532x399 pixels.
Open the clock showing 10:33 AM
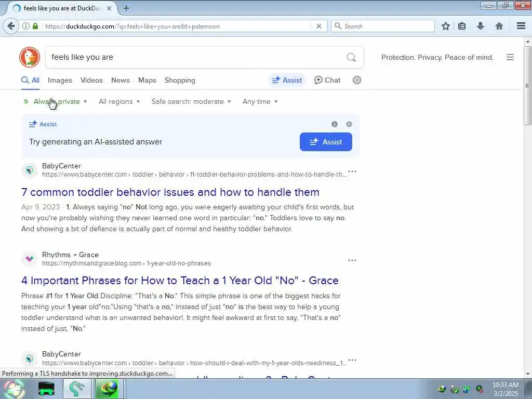506,389
